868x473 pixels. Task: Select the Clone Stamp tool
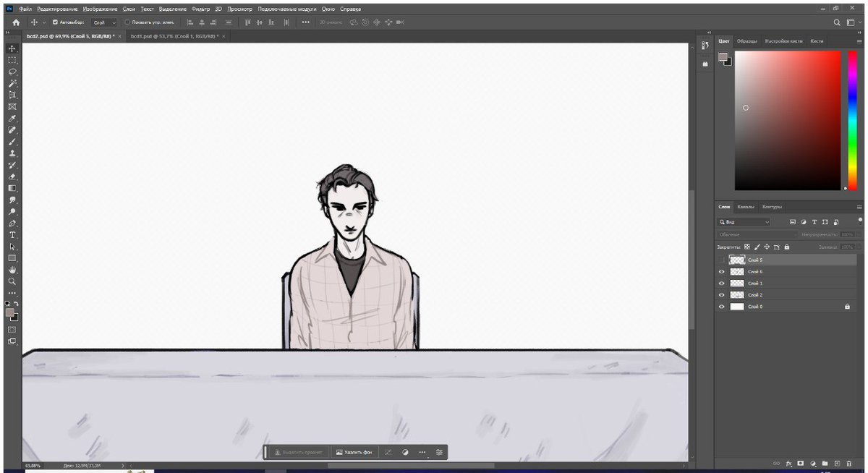[x=12, y=153]
